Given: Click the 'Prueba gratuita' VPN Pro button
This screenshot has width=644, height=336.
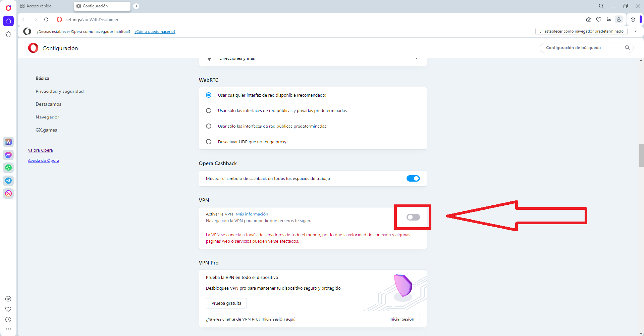Looking at the screenshot, I should pos(226,303).
